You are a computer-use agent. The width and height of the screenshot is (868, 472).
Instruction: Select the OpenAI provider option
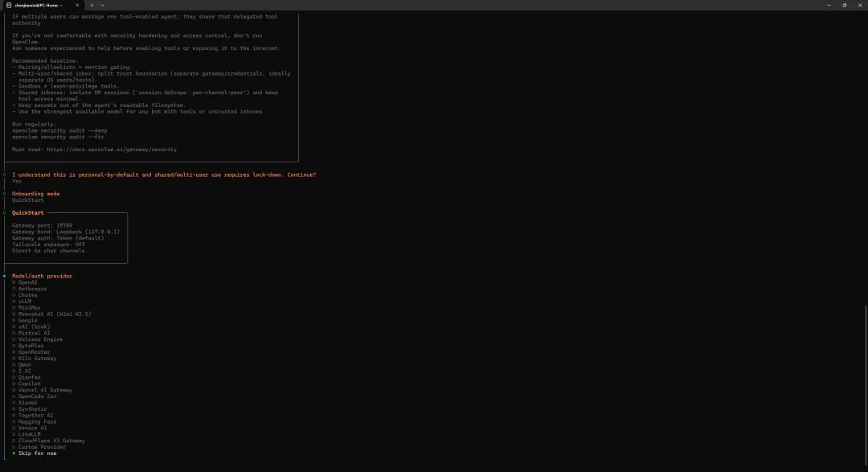[25, 282]
